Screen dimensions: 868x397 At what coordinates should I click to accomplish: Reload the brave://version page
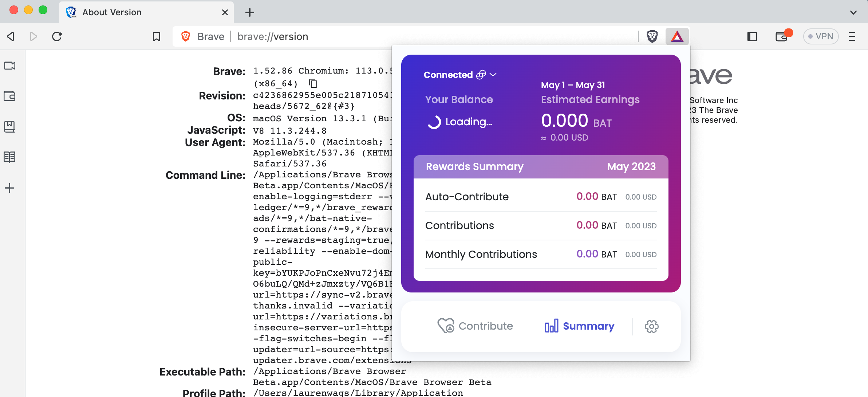[57, 36]
